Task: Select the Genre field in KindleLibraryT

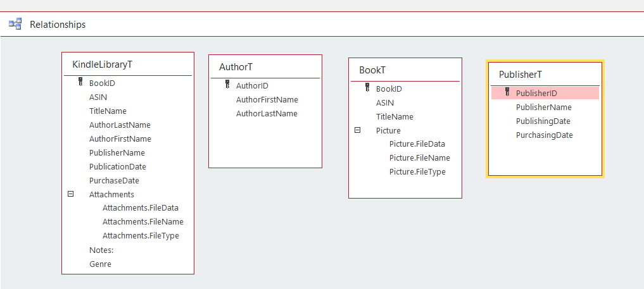Action: point(100,264)
